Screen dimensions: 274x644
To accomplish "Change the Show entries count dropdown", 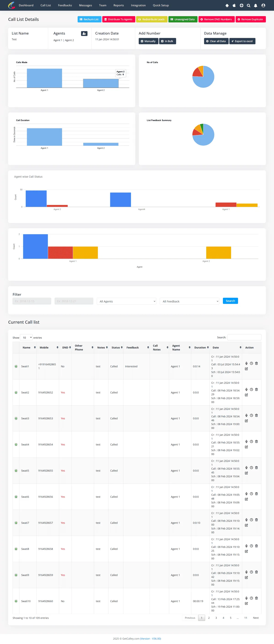I will [26, 338].
